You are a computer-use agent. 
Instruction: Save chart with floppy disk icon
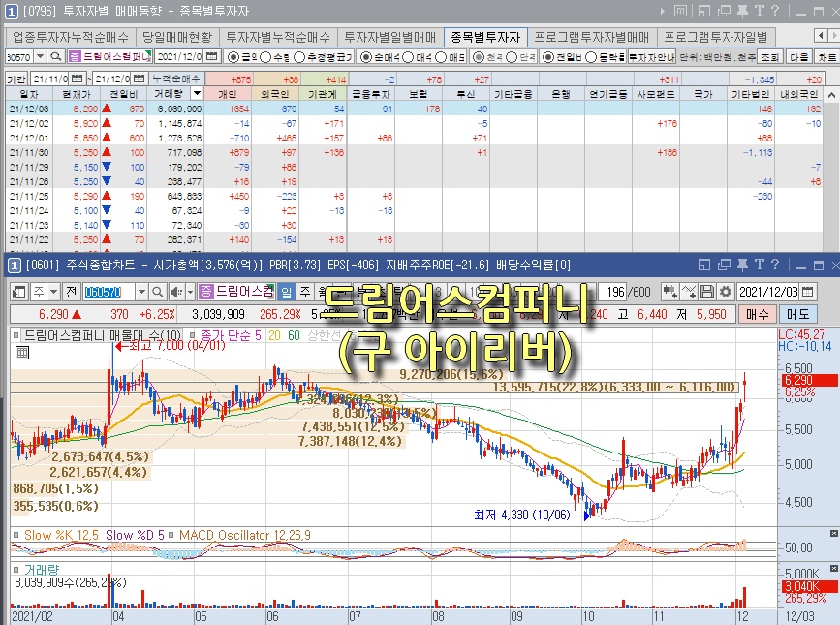(707, 292)
